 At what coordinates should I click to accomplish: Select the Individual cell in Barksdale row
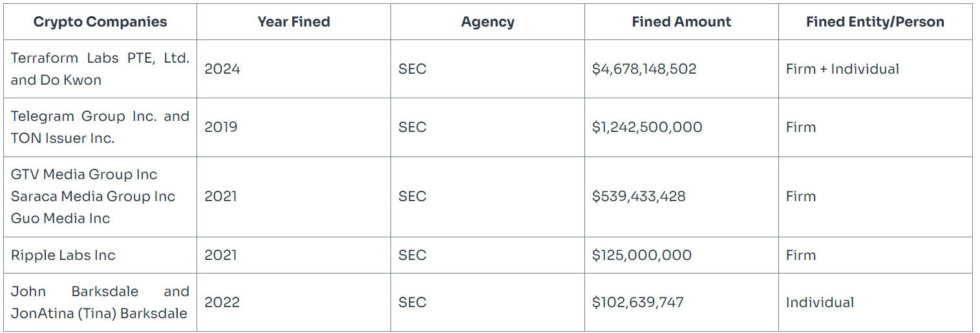coord(820,303)
